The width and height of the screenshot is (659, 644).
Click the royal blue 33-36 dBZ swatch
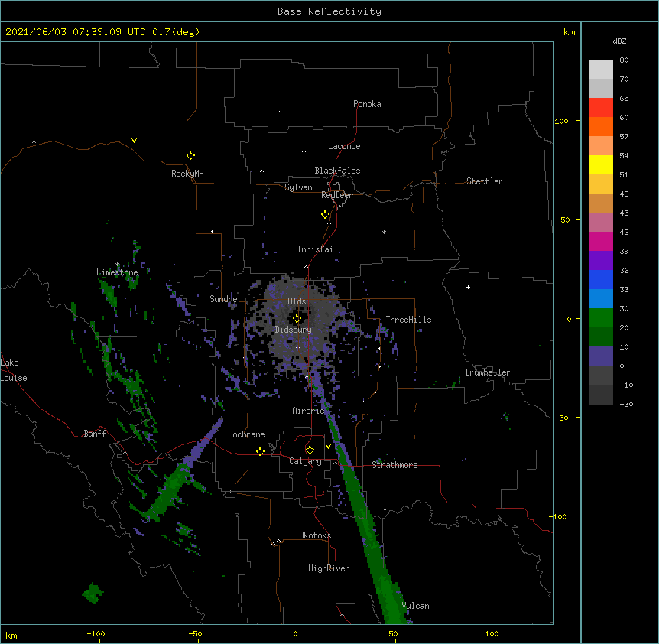[x=601, y=279]
